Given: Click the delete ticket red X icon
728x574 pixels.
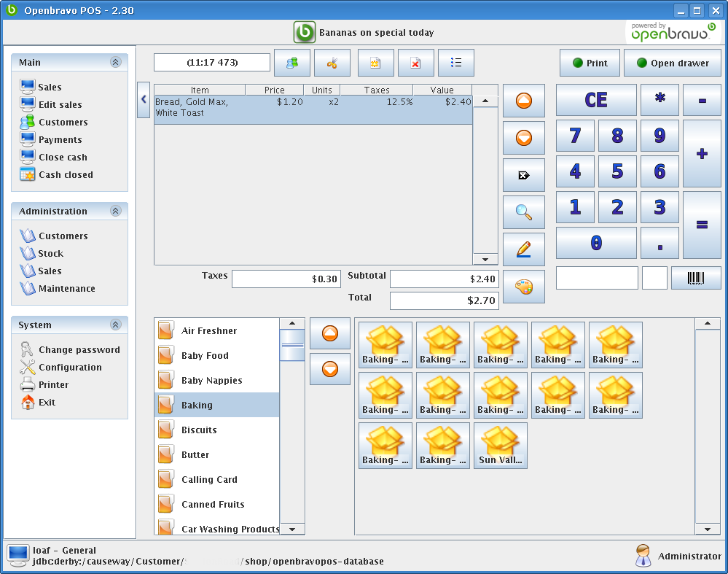Looking at the screenshot, I should (x=415, y=63).
